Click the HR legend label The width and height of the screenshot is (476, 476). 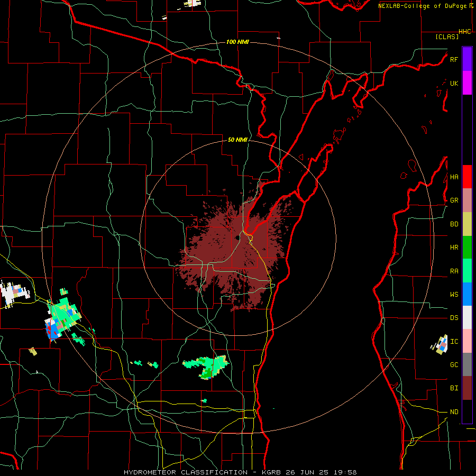tap(454, 248)
